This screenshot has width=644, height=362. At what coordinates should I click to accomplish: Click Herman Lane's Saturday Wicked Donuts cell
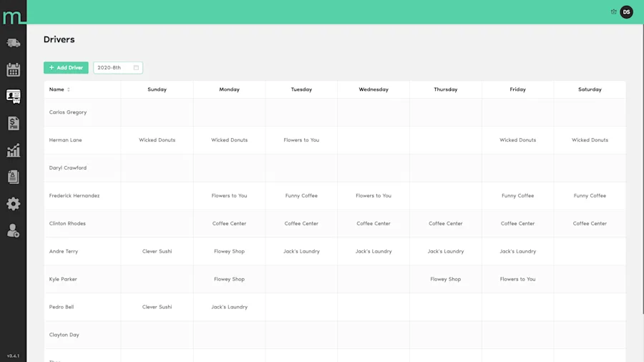click(x=590, y=140)
